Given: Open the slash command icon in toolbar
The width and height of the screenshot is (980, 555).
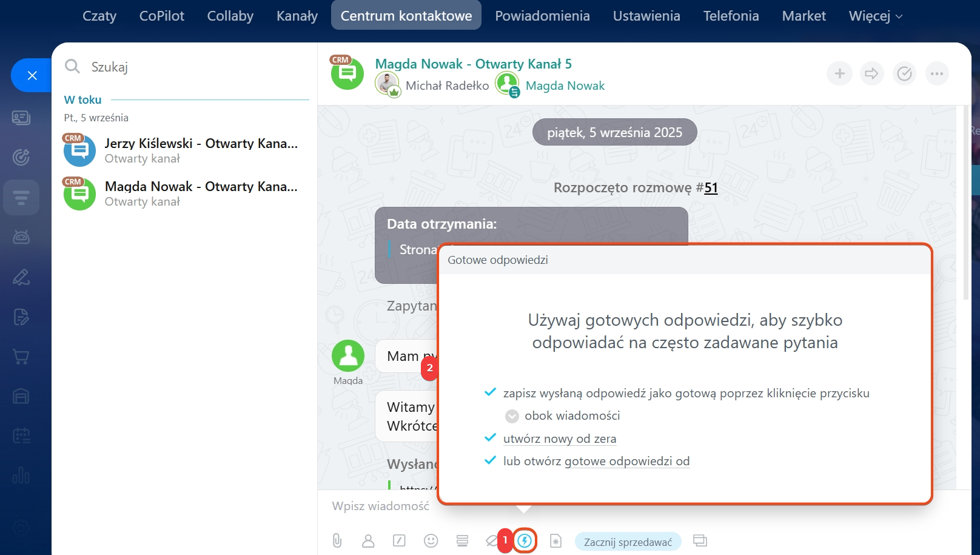Looking at the screenshot, I should [x=399, y=540].
